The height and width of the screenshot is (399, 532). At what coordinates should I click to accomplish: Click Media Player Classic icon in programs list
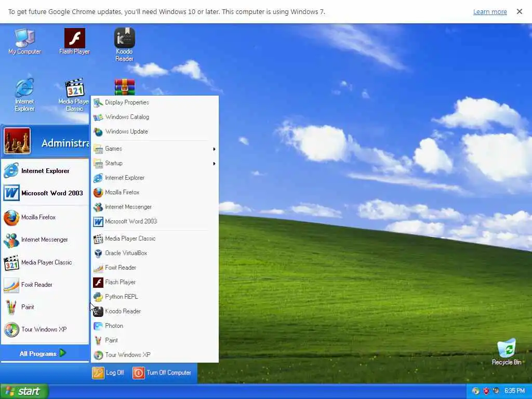point(98,239)
